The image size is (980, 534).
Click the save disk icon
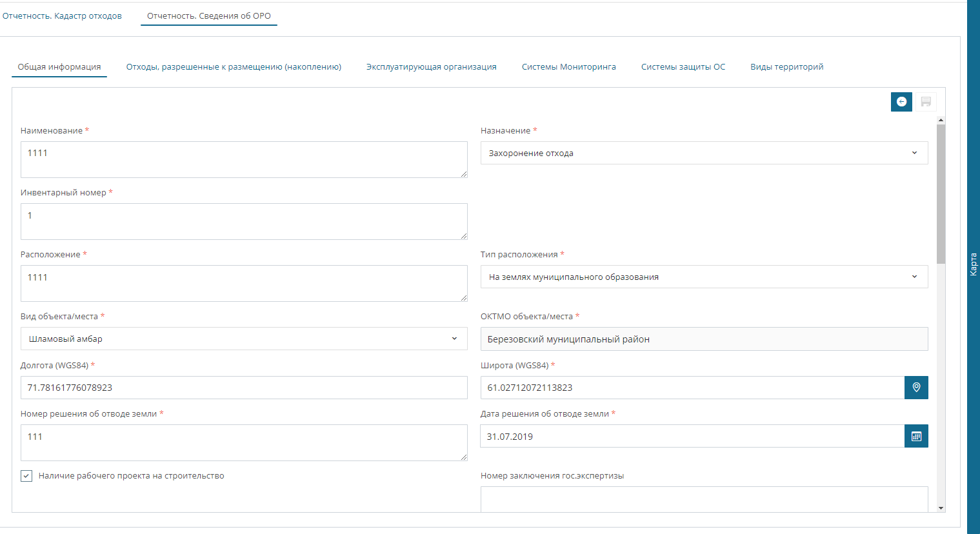coord(926,102)
